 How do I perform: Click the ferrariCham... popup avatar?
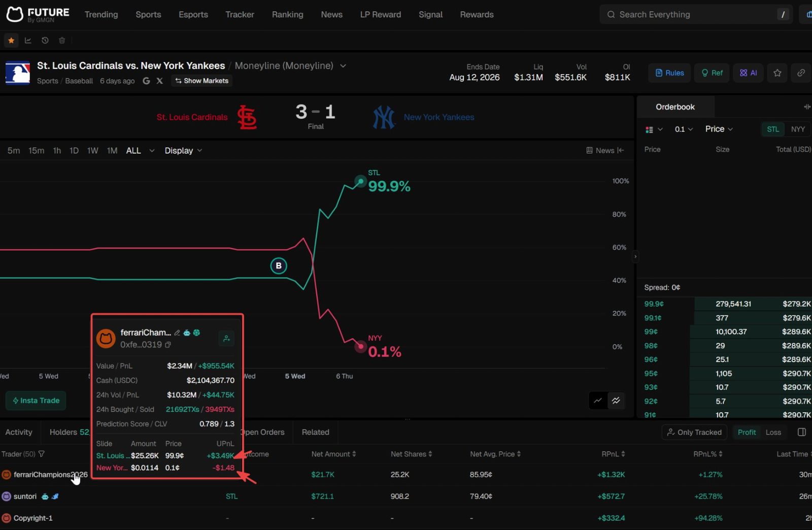(106, 338)
